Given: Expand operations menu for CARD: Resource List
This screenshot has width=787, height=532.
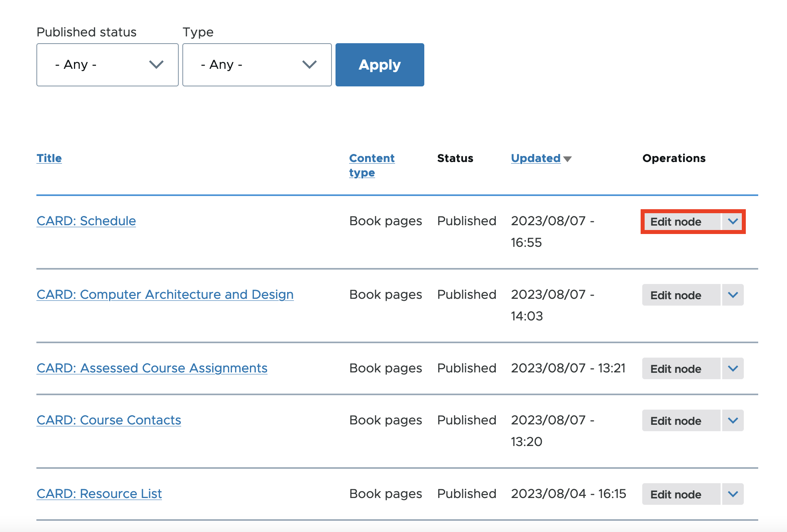Looking at the screenshot, I should (x=733, y=494).
